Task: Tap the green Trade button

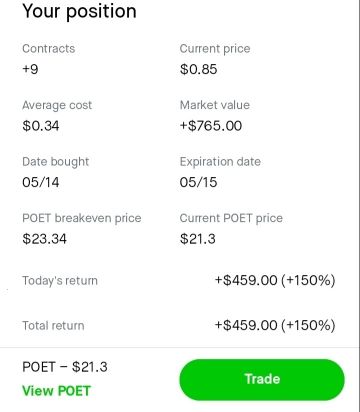Action: pyautogui.click(x=262, y=379)
